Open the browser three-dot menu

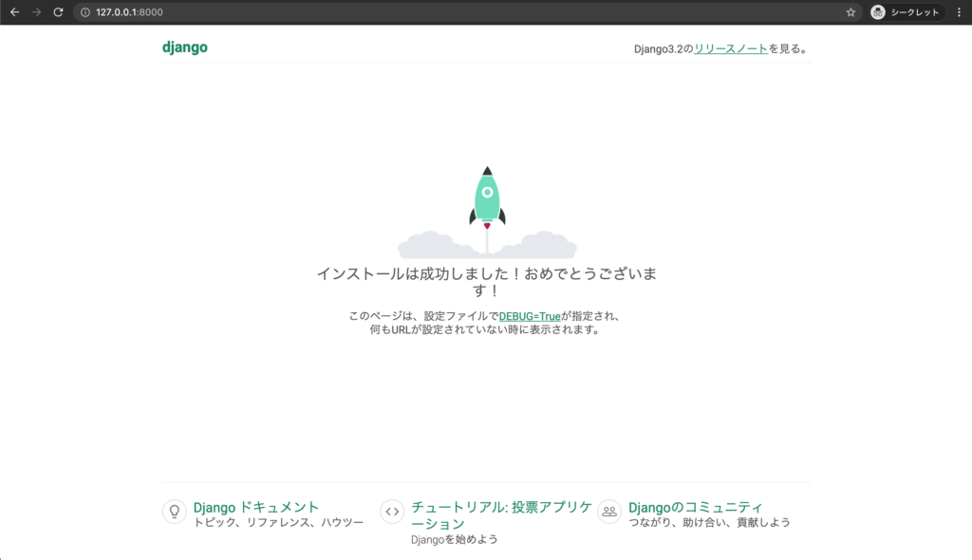coord(959,12)
